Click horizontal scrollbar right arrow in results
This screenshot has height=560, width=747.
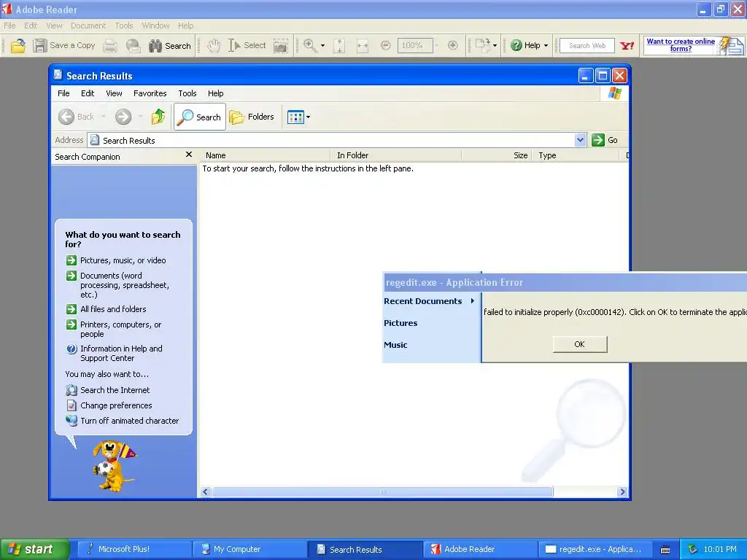pyautogui.click(x=622, y=492)
